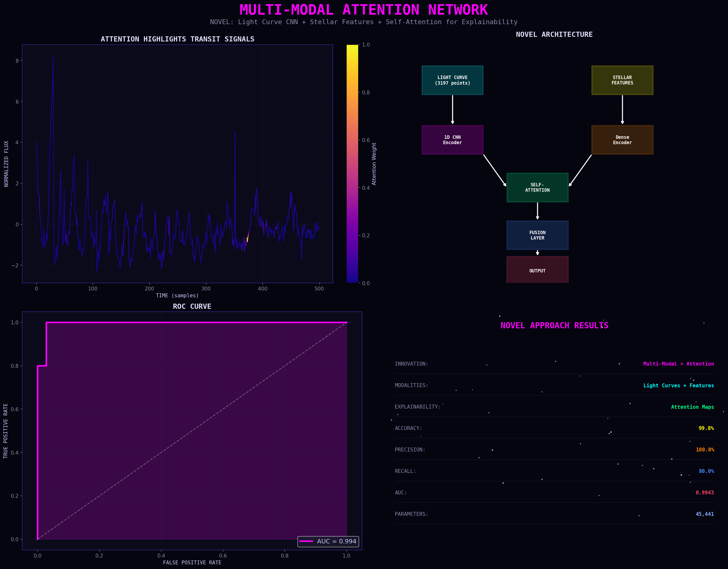The width and height of the screenshot is (728, 569).
Task: Click the LIGHT CURVE (3197 points) box
Action: [452, 80]
